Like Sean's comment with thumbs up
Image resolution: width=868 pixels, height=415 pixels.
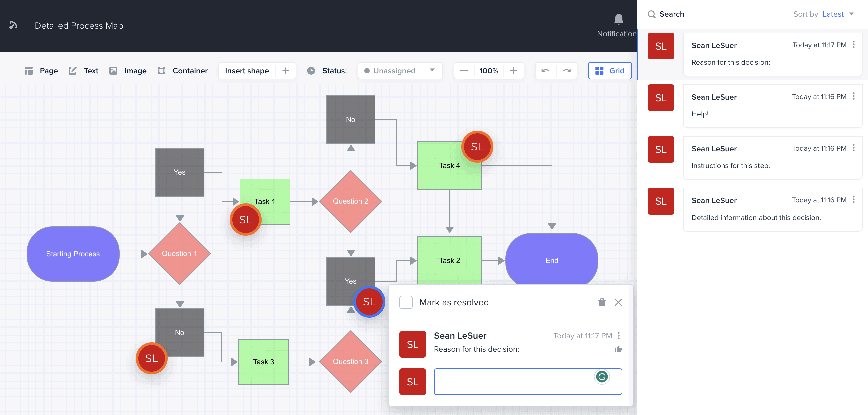pos(619,349)
